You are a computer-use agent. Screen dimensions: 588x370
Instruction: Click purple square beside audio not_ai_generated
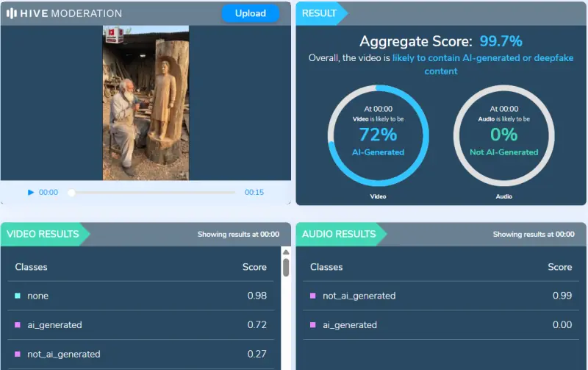312,296
